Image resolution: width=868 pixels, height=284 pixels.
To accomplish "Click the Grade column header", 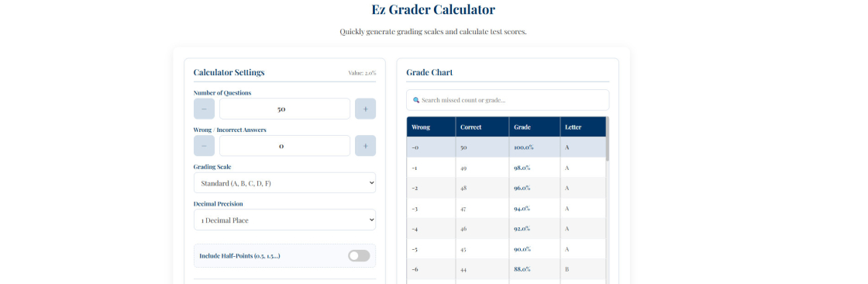I will [x=535, y=127].
